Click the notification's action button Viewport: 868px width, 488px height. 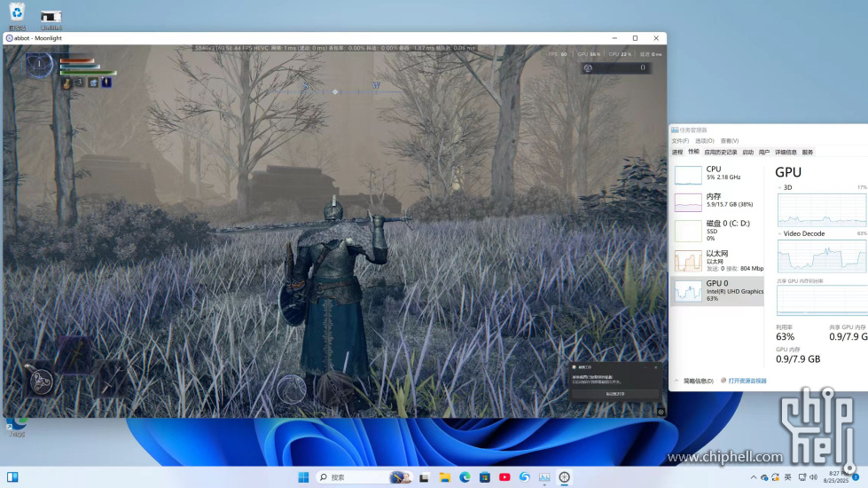tap(615, 394)
